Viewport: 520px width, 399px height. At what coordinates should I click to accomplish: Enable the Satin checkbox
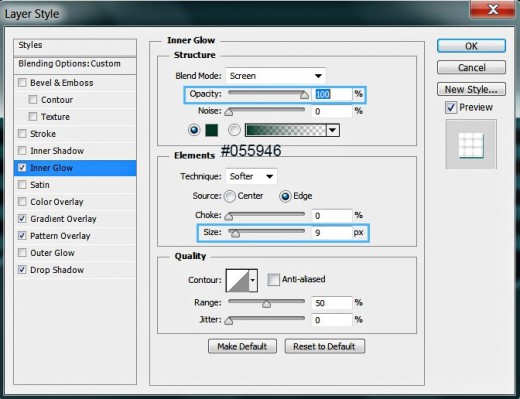pyautogui.click(x=22, y=185)
